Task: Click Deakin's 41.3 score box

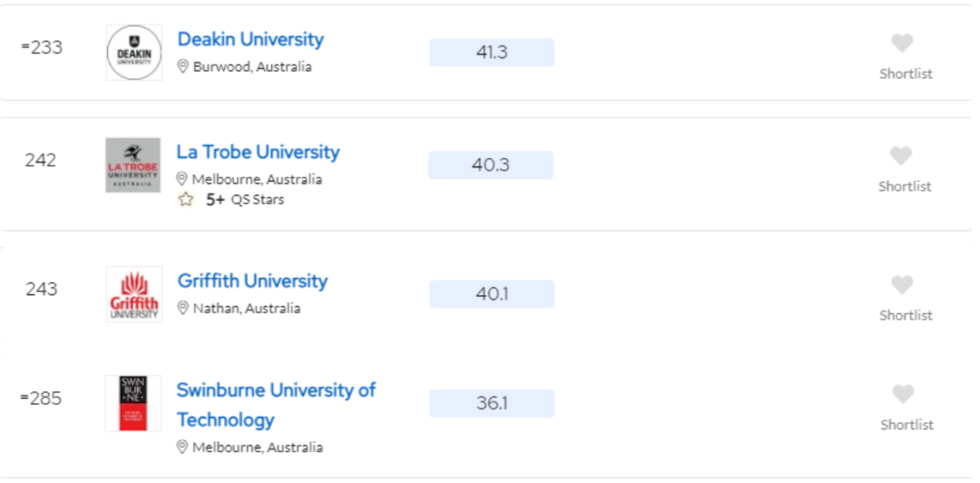Action: [x=492, y=53]
